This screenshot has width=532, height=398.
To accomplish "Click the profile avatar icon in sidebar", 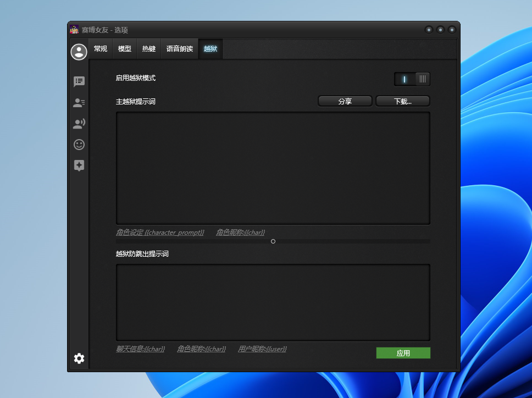I will [79, 52].
